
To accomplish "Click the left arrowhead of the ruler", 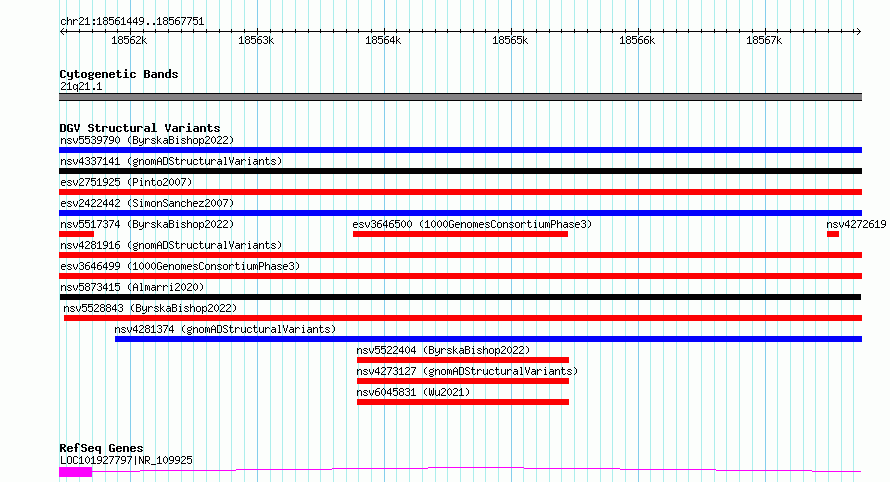I will coord(62,32).
